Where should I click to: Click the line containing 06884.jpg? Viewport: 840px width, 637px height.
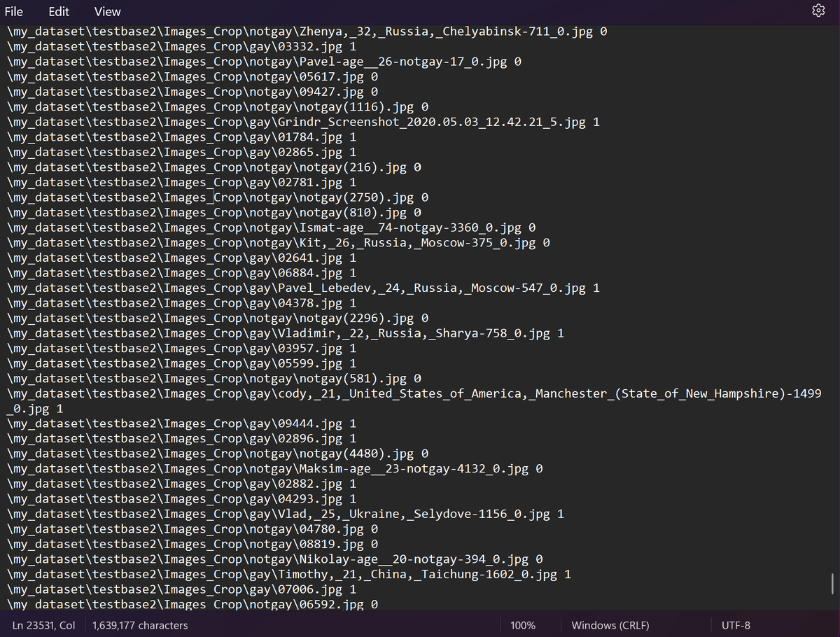tap(181, 273)
